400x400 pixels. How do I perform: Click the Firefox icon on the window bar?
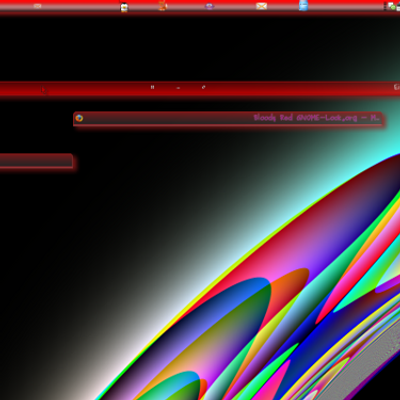click(x=79, y=118)
